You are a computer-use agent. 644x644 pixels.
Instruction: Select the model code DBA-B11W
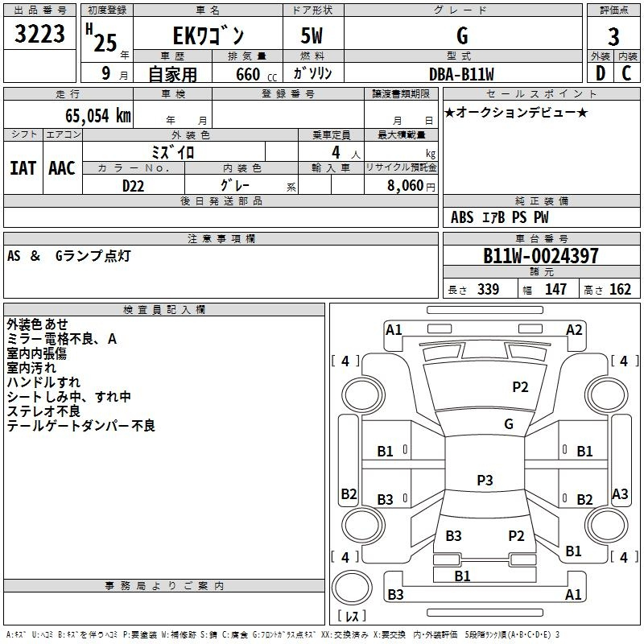click(462, 73)
